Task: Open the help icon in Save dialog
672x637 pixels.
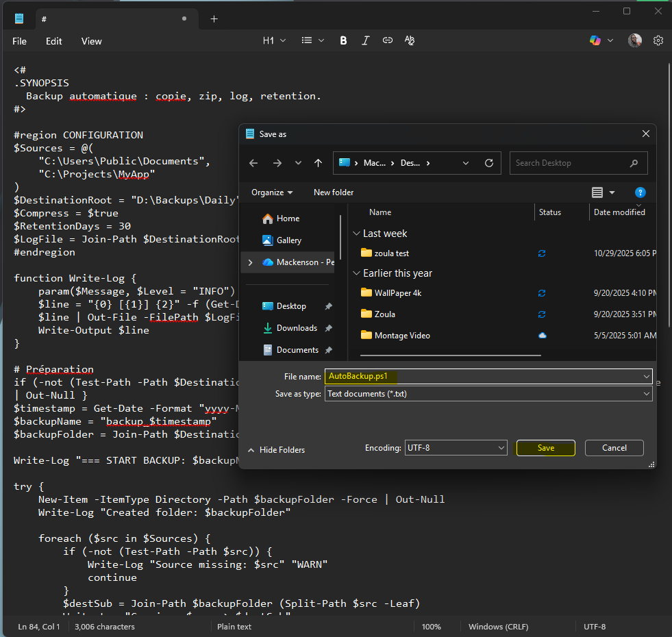Action: coord(640,192)
